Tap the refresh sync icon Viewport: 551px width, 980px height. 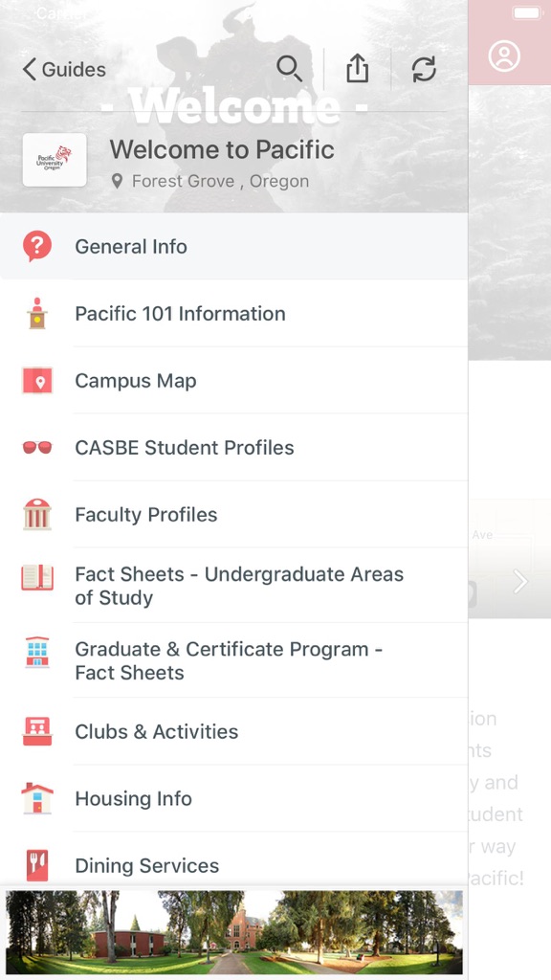(x=424, y=69)
